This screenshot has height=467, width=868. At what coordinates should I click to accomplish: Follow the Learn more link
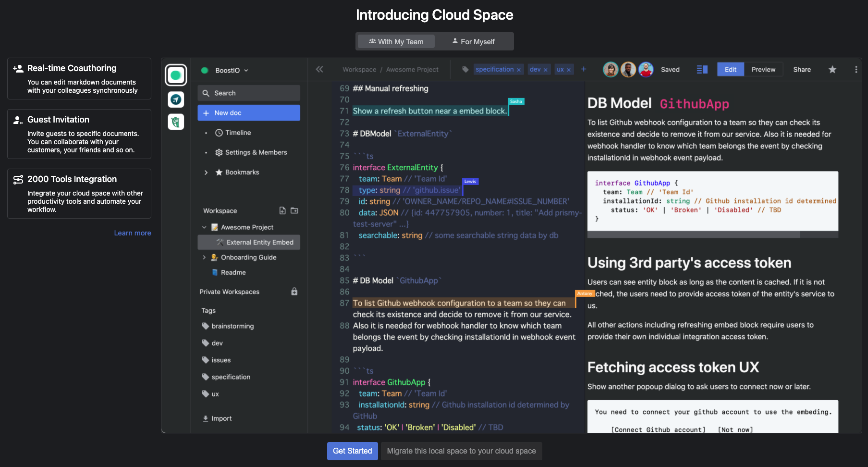click(133, 233)
